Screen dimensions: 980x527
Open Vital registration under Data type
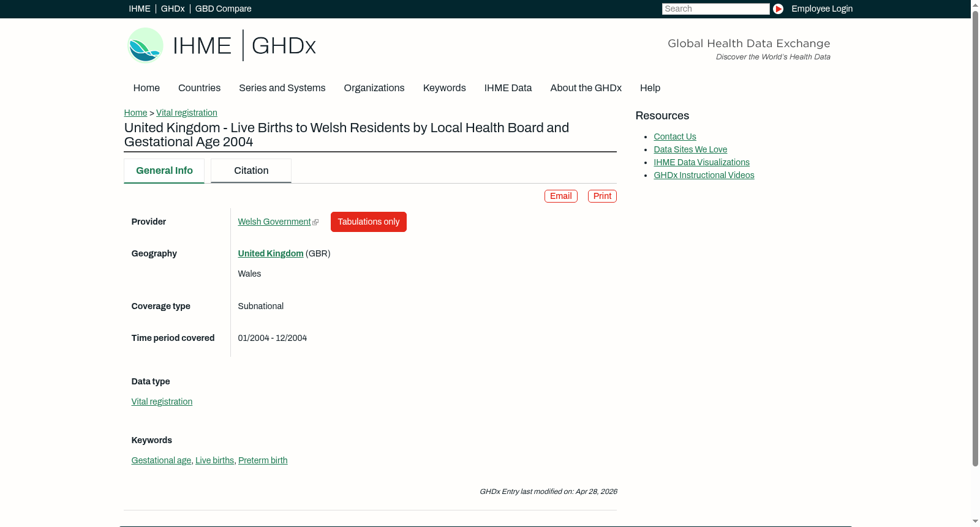click(162, 402)
